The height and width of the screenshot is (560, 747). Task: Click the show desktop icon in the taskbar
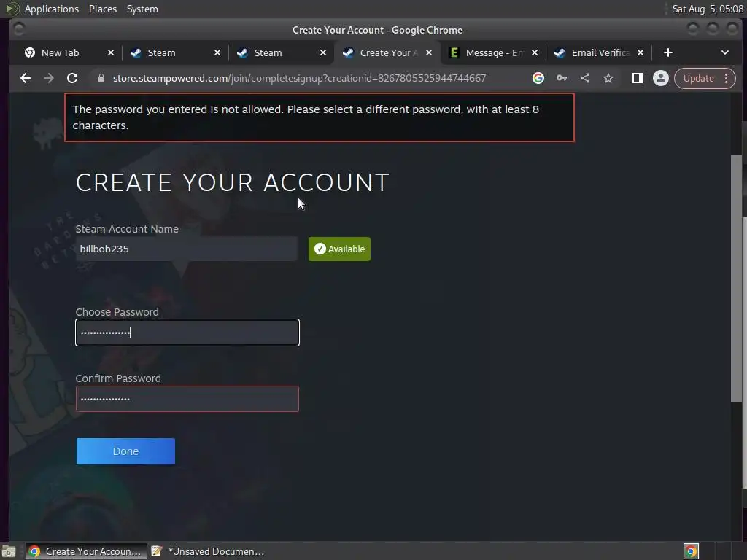(9, 551)
